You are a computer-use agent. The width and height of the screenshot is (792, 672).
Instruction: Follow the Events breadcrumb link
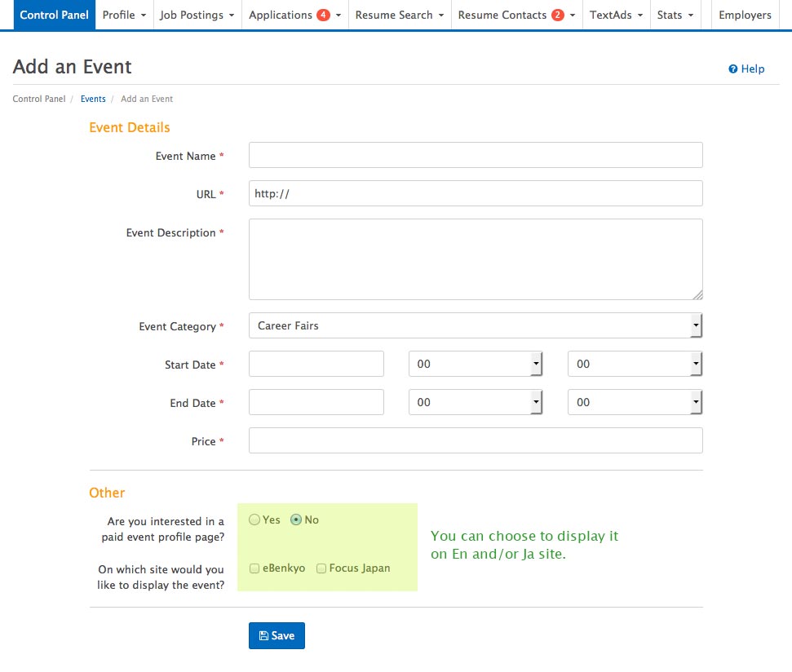93,99
